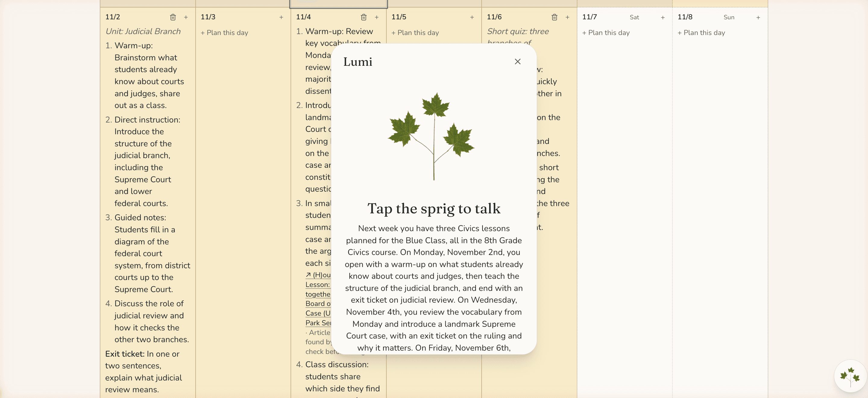Click 'Class discussion:' item on 11/4
This screenshot has width=868, height=398.
337,365
